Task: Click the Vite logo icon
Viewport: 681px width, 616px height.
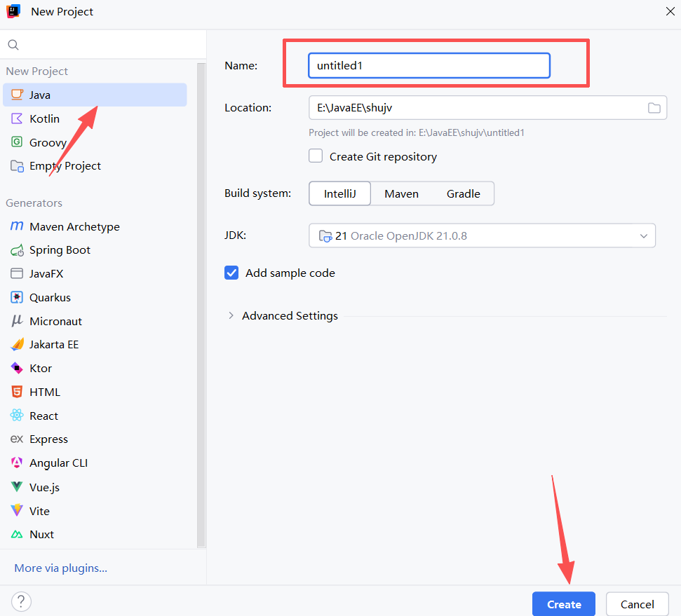Action: [17, 510]
